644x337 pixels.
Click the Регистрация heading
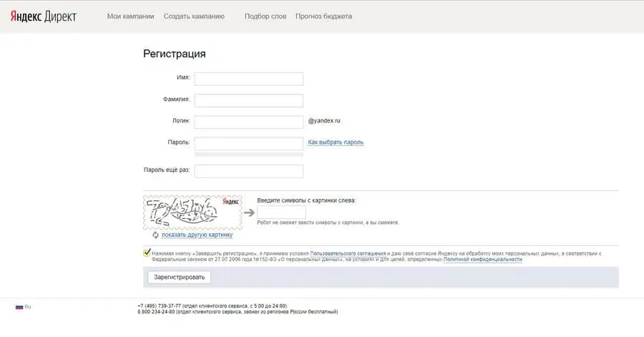click(174, 54)
